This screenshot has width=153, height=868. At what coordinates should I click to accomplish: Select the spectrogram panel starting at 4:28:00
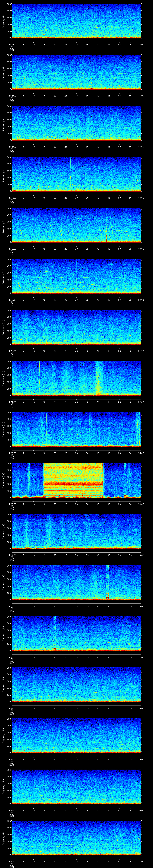pos(77,736)
